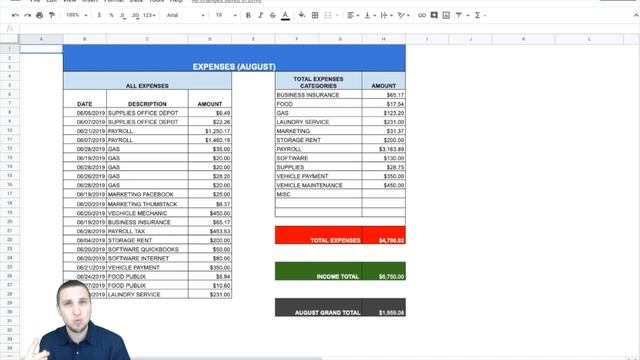Click the $17.54 food total
640x360 pixels.
[x=384, y=104]
